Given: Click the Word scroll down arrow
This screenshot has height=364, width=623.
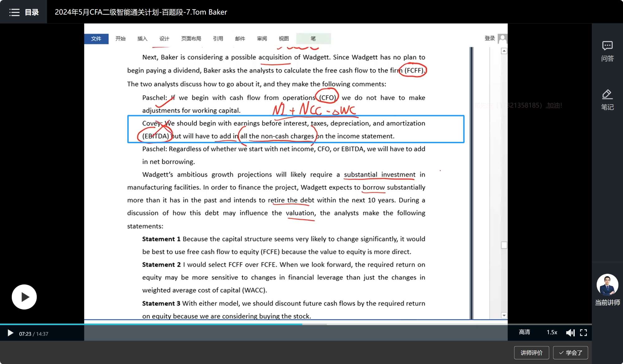Looking at the screenshot, I should [x=504, y=315].
